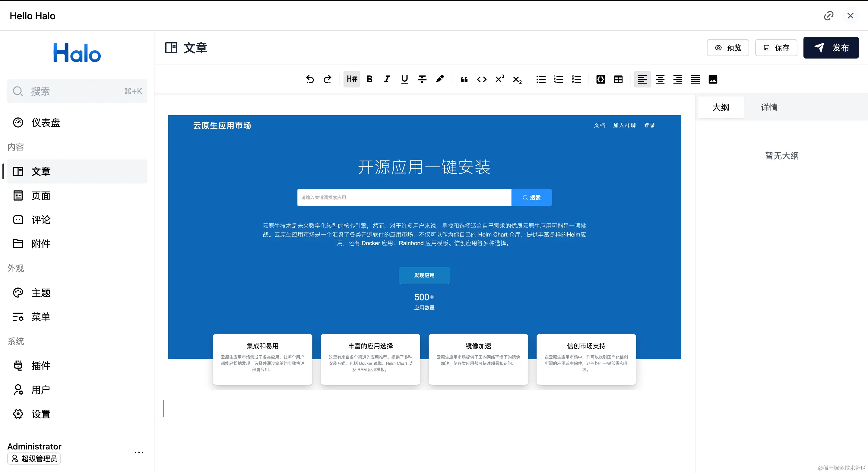Toggle the highlight marker

(x=440, y=79)
